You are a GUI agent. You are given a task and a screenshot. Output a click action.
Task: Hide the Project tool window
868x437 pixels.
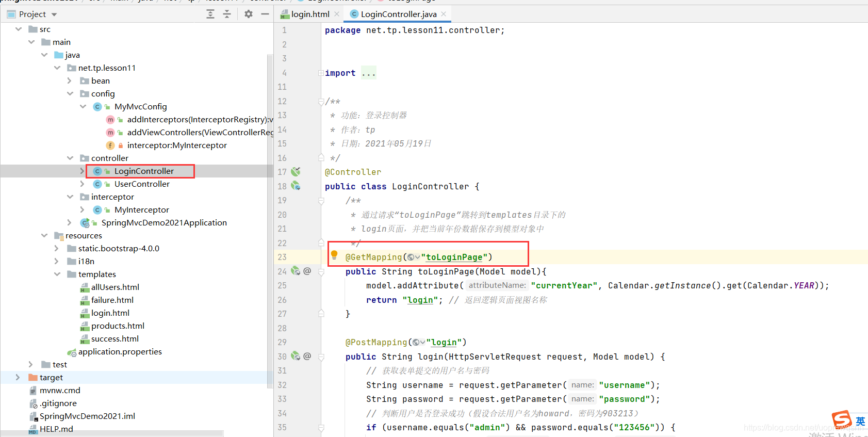(x=265, y=14)
